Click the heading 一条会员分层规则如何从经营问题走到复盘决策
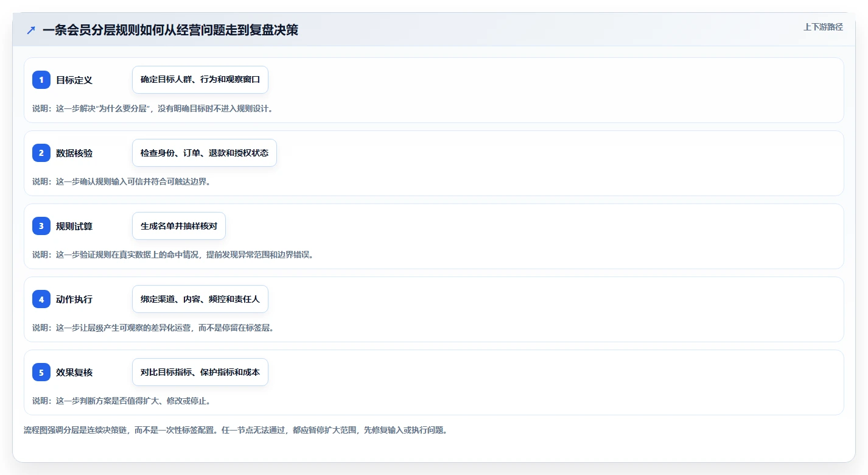 click(x=170, y=30)
